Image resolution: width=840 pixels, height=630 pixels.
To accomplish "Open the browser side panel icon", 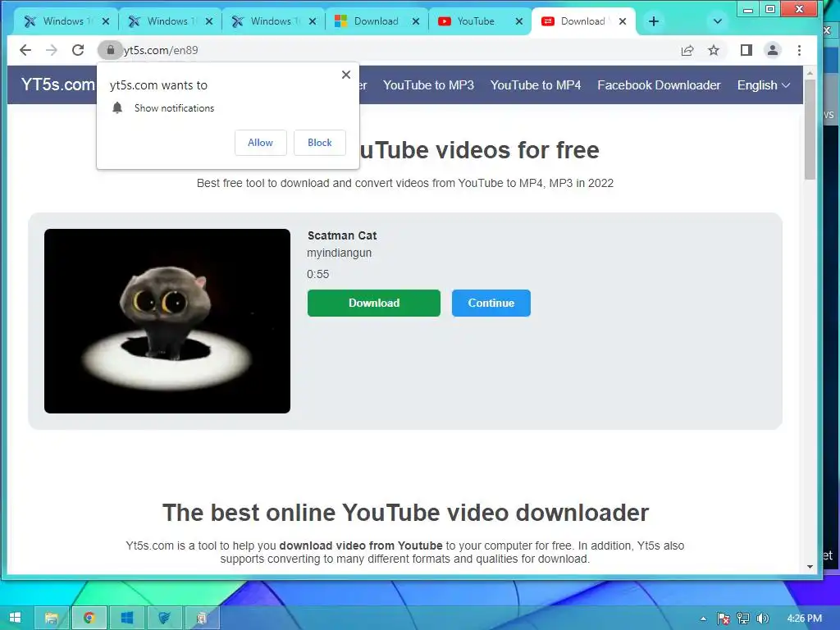I will 746,50.
